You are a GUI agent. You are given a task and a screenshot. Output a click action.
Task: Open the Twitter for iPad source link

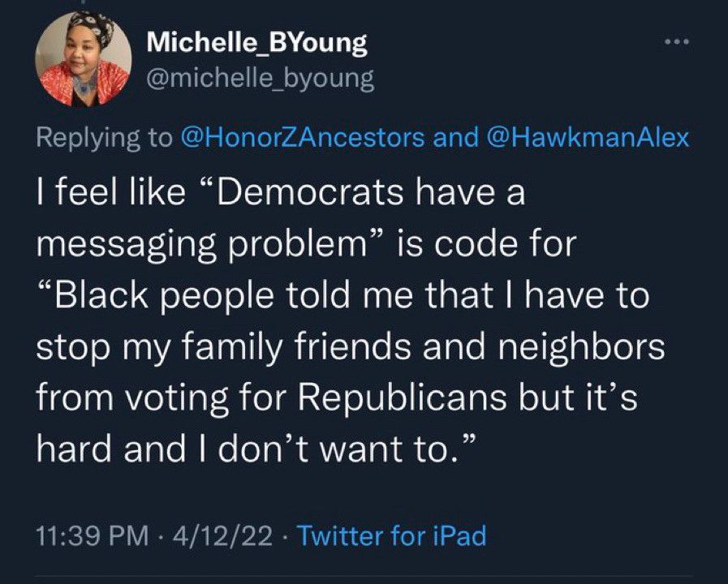pos(392,535)
